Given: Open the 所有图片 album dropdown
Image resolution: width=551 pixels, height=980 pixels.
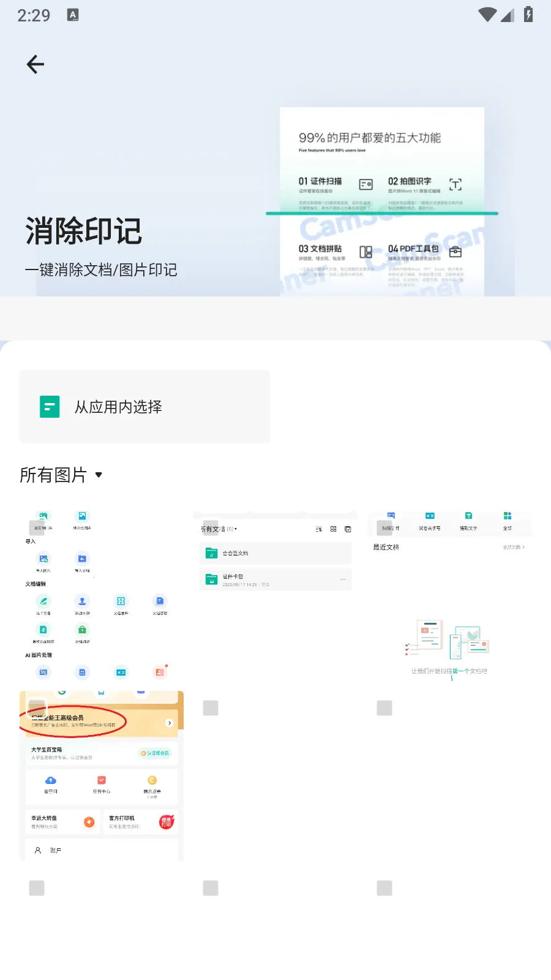Looking at the screenshot, I should point(61,475).
